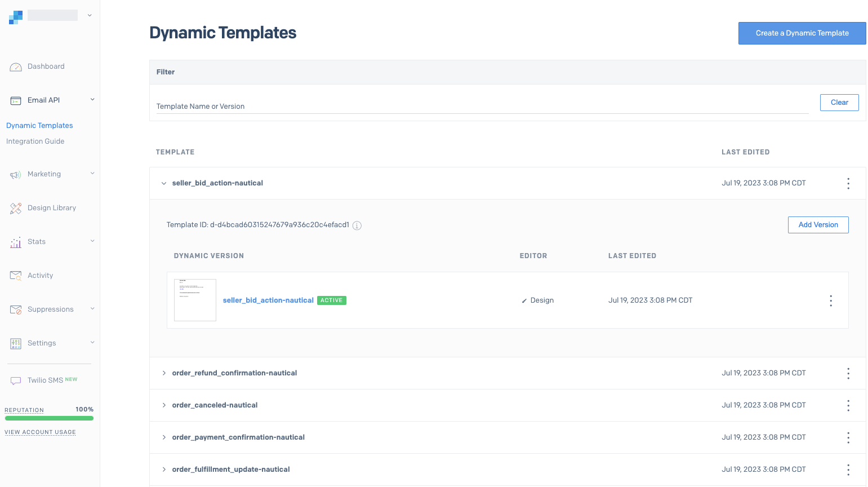Click the SendGrid logo icon
Image resolution: width=868 pixels, height=487 pixels.
point(16,17)
